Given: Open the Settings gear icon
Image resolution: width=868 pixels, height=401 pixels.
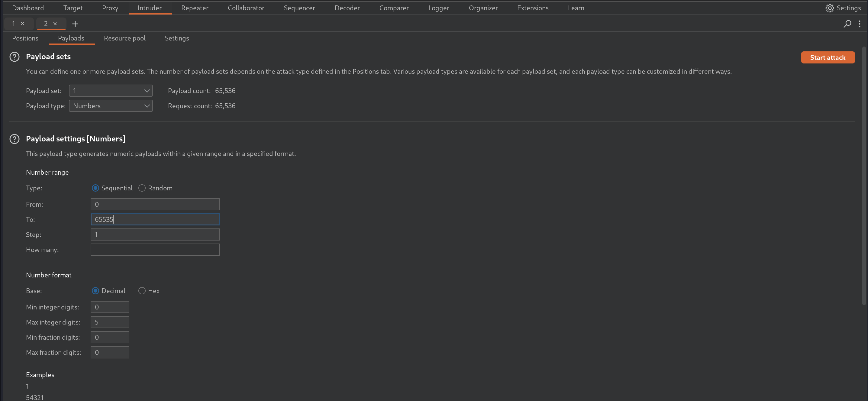Looking at the screenshot, I should [x=829, y=8].
